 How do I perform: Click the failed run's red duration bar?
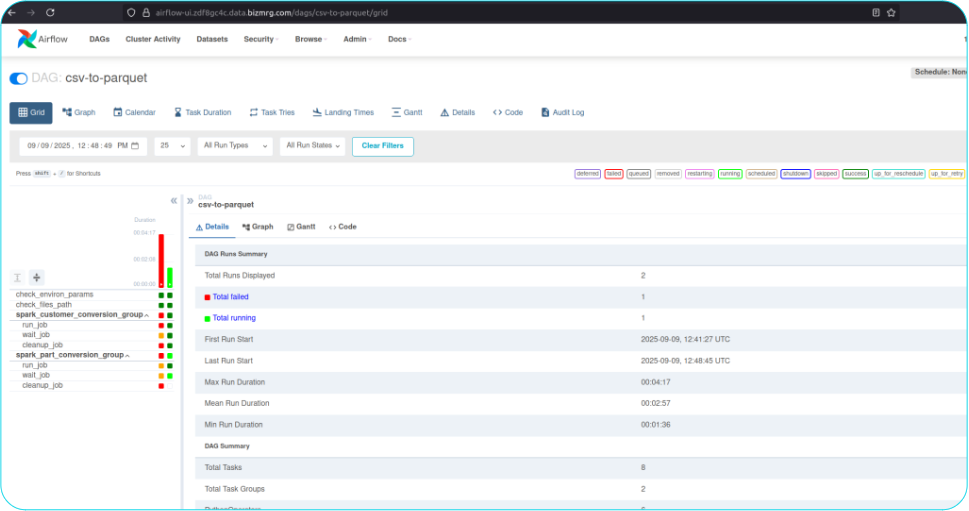click(x=161, y=260)
